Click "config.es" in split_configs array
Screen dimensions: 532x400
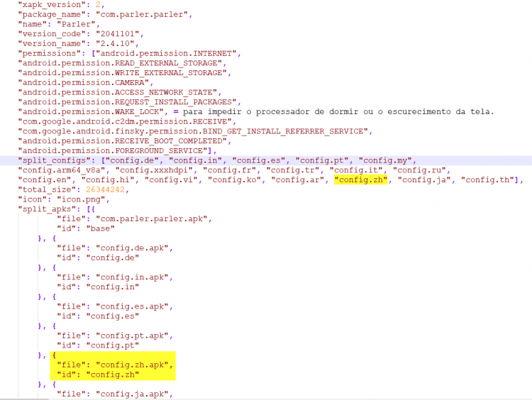pyautogui.click(x=258, y=160)
